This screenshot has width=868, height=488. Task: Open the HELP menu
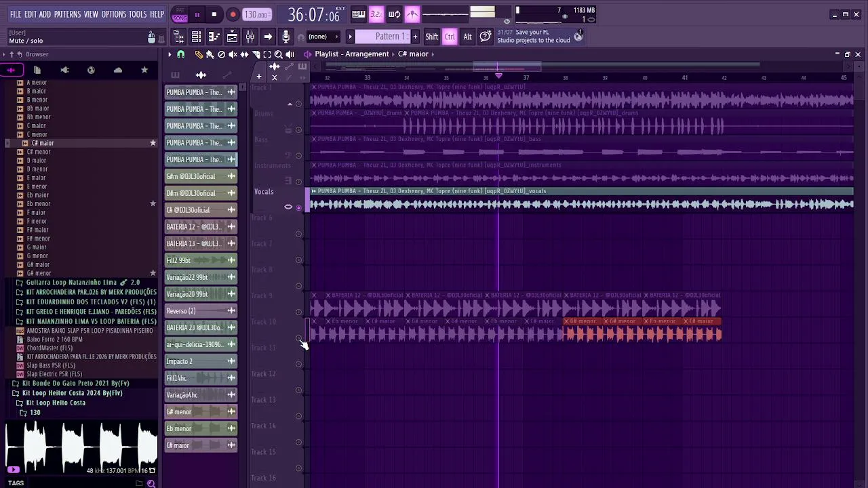click(x=157, y=14)
